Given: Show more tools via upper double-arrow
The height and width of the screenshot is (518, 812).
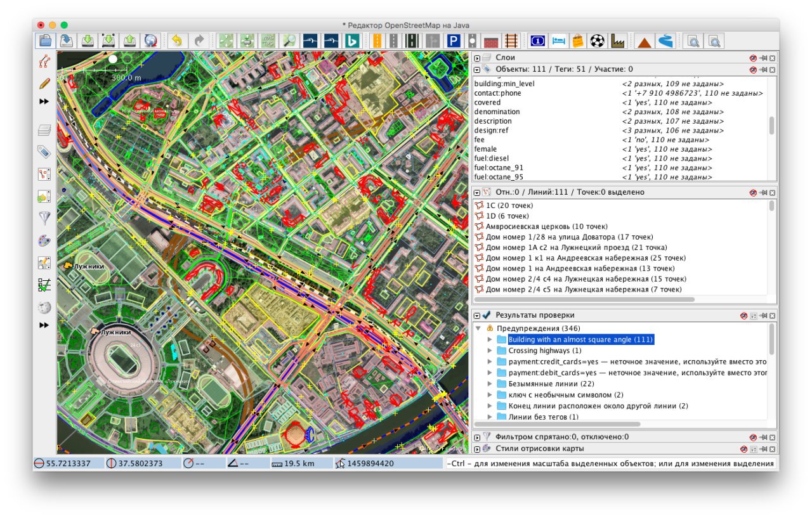Looking at the screenshot, I should point(44,101).
